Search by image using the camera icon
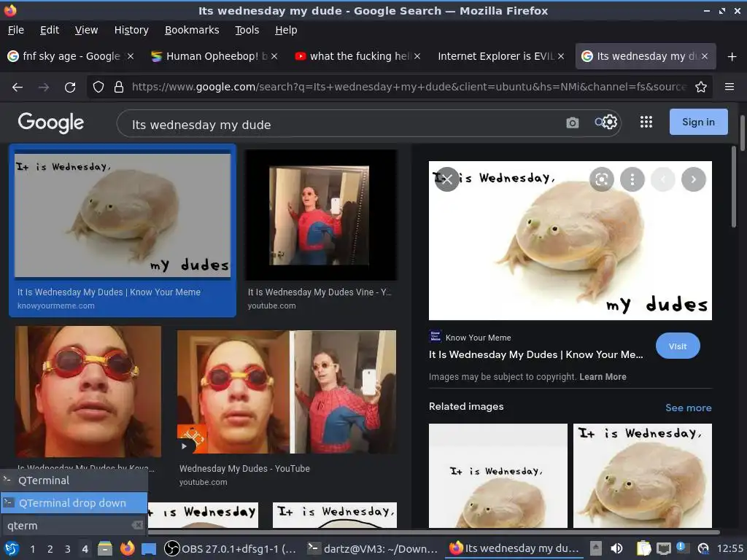This screenshot has width=747, height=560. (572, 122)
